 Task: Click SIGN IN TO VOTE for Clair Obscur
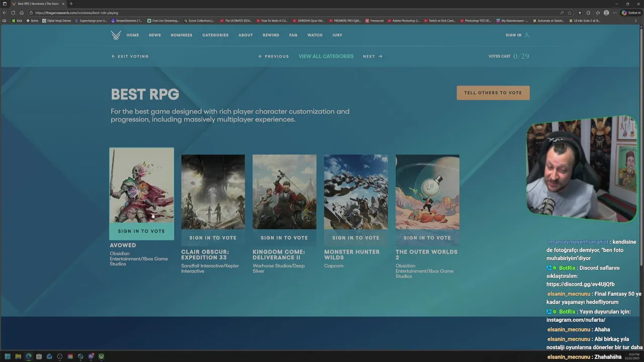(213, 238)
